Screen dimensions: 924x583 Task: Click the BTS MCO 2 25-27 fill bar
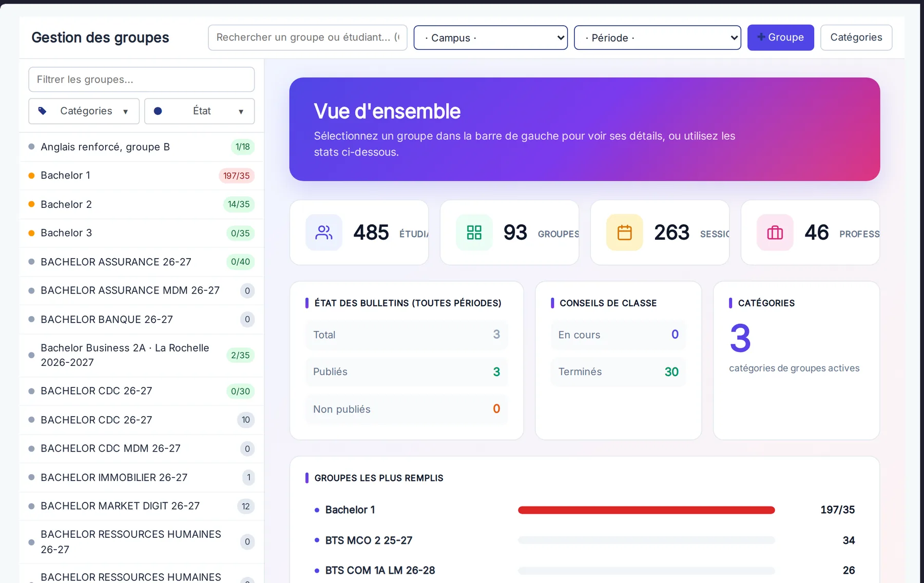point(646,540)
